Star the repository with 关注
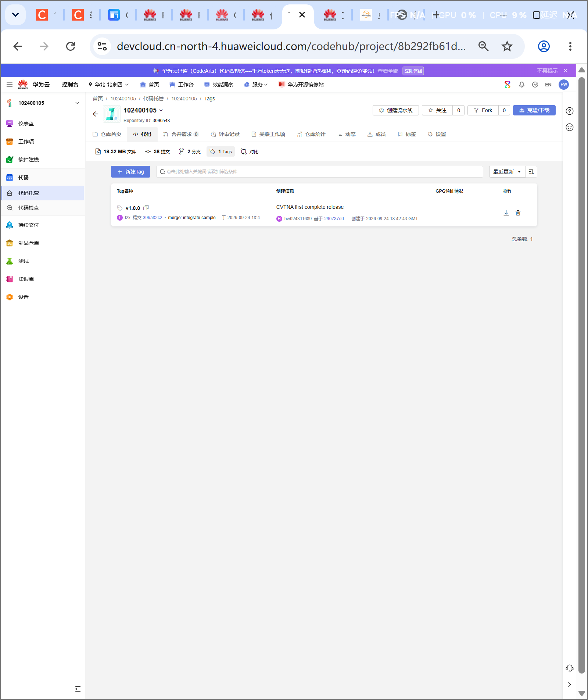Screen dimensions: 588x700 [437, 110]
